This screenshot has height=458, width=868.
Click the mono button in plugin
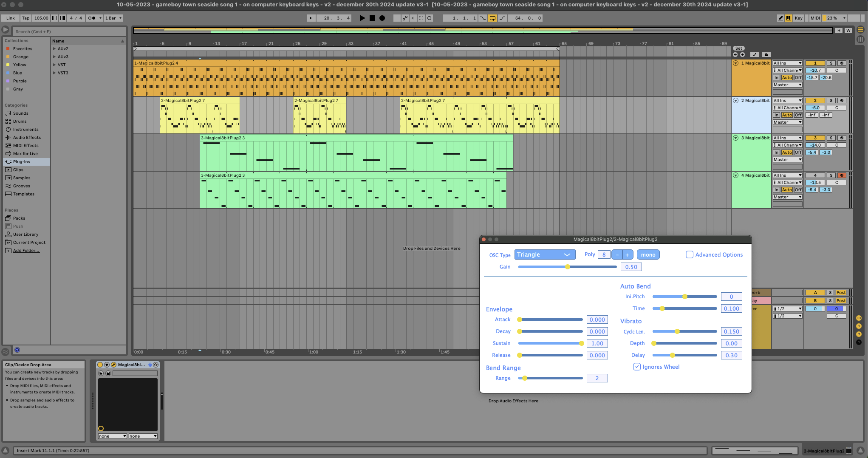click(648, 255)
